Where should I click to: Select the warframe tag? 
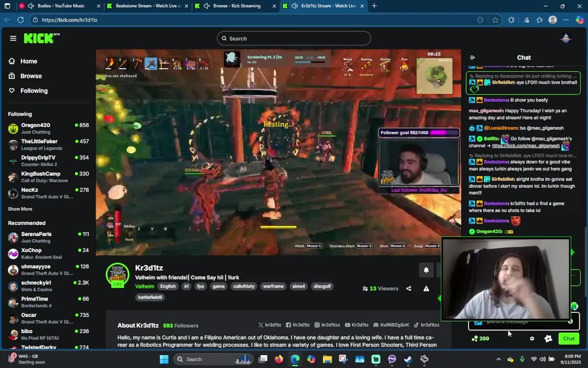pos(273,286)
